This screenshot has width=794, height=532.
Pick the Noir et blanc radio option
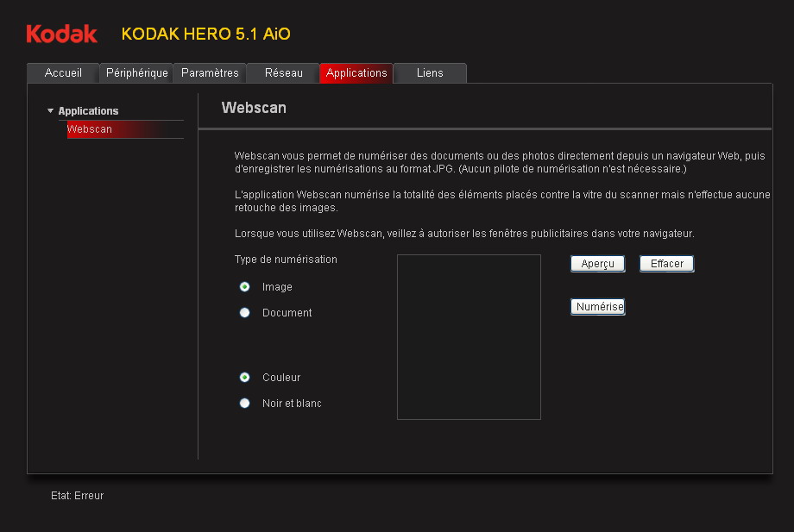coord(245,404)
